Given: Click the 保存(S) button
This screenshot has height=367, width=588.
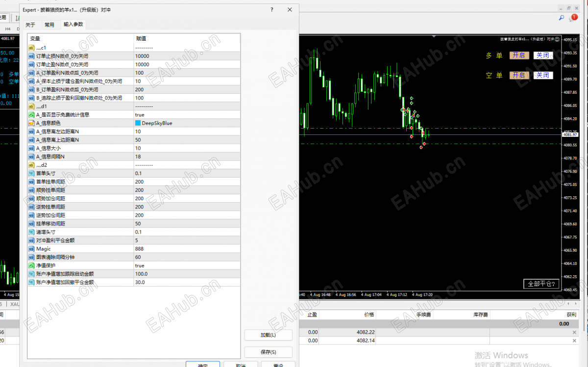Looking at the screenshot, I should 268,352.
